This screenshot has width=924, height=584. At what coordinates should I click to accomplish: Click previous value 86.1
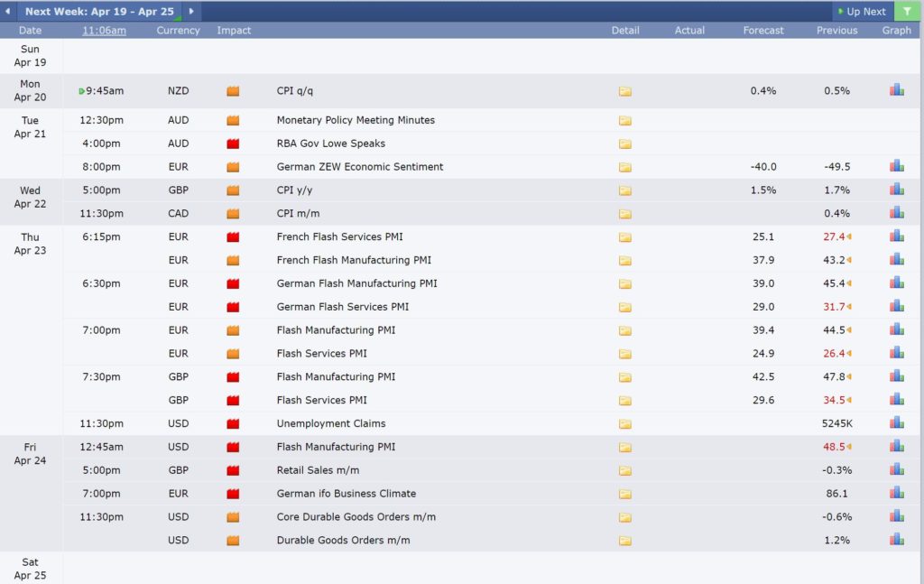click(836, 493)
